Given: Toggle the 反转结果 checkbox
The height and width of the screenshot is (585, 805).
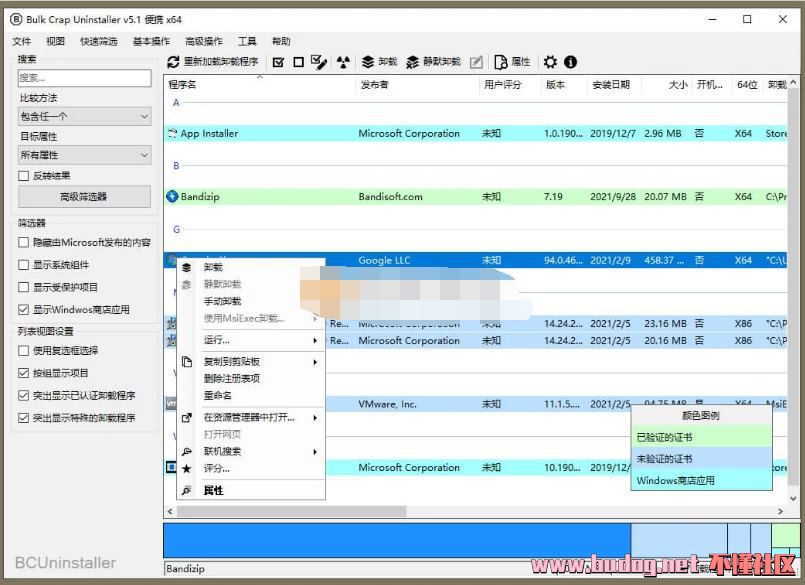Looking at the screenshot, I should click(x=23, y=176).
